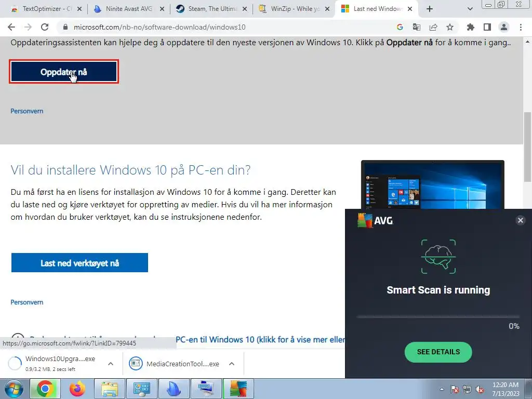
Task: Click the Chrome taskbar icon
Action: click(x=45, y=389)
